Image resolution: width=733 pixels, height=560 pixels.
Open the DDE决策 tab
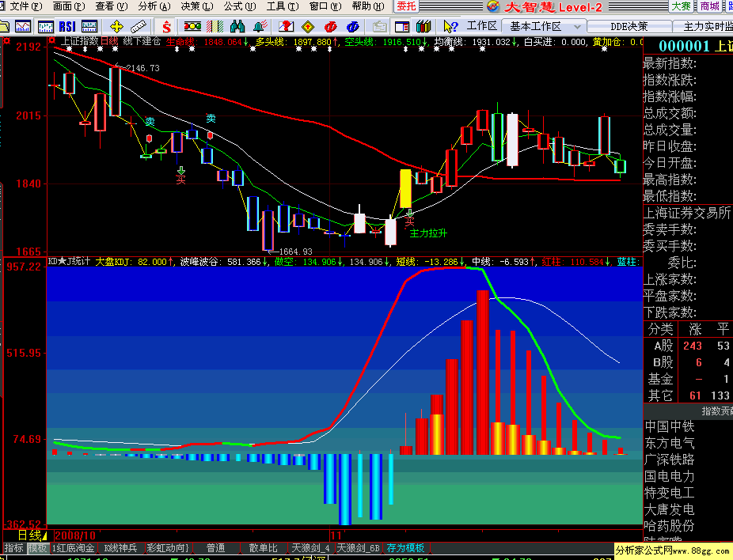[x=629, y=27]
